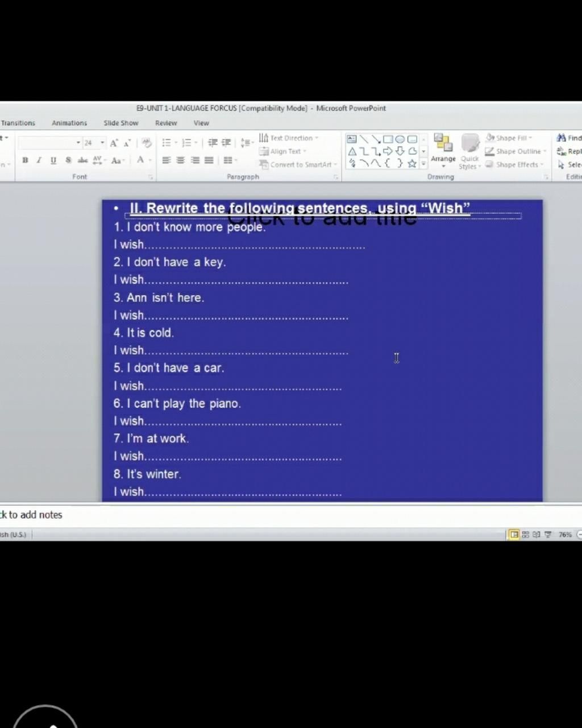Select the Curve shape
Viewport: 582px width, 728px height.
pos(376,164)
